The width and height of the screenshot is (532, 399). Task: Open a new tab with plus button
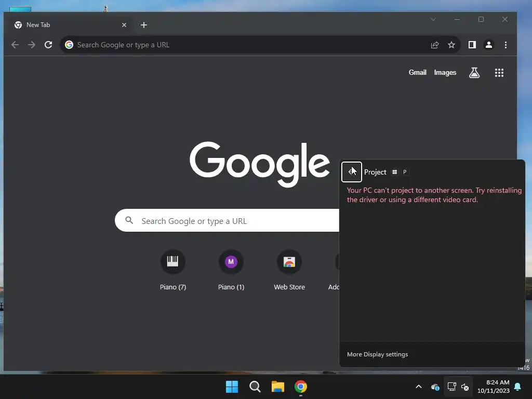(144, 25)
